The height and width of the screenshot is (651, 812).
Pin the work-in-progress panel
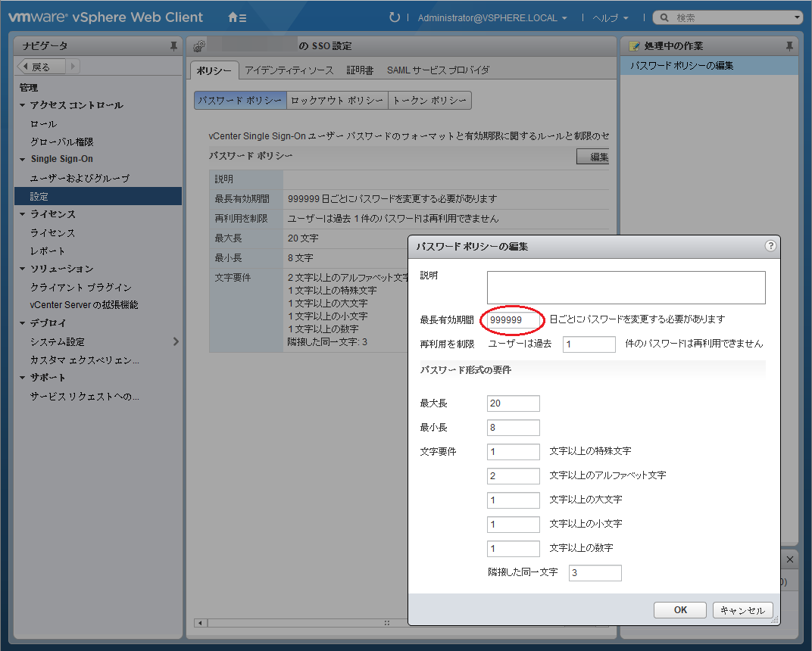coord(789,47)
